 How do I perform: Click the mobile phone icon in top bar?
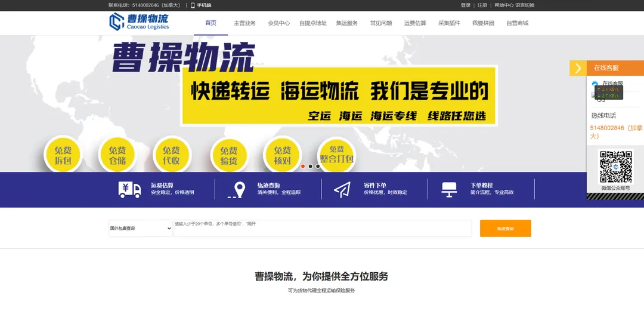193,5
